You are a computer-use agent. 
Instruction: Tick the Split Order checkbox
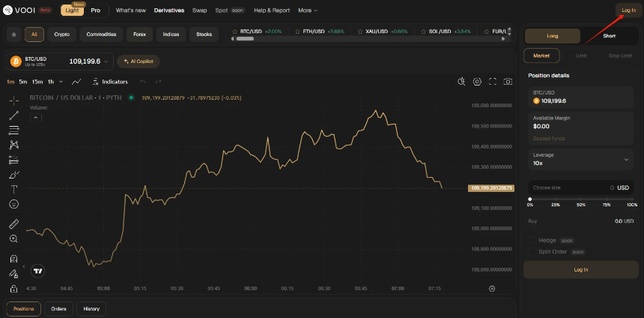pyautogui.click(x=531, y=252)
